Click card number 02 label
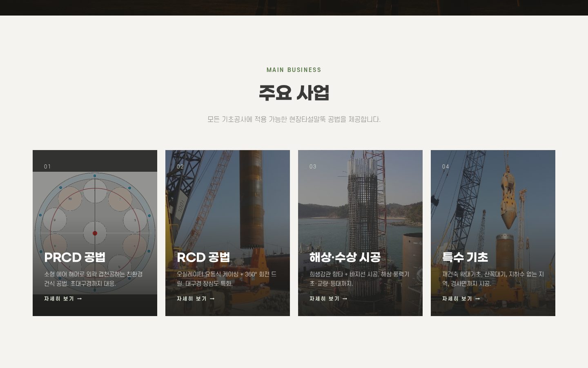Viewport: 588px width, 368px height. pyautogui.click(x=180, y=166)
